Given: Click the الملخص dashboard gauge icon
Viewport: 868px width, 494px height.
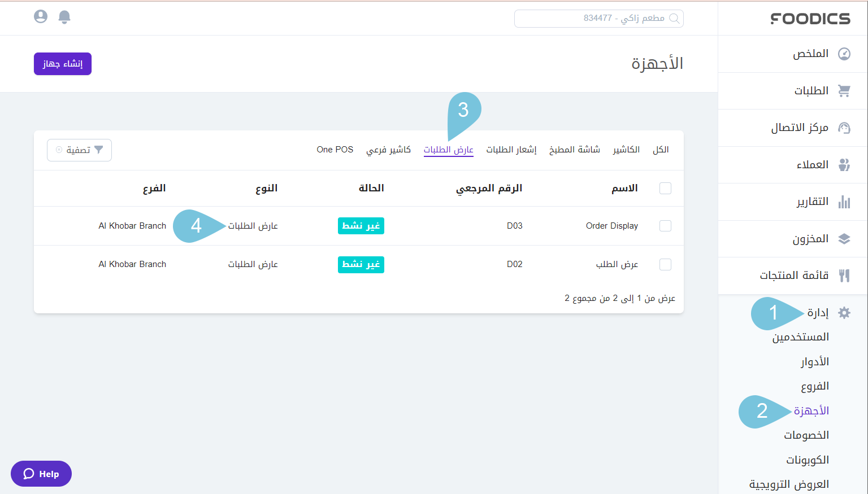Looking at the screenshot, I should 844,54.
